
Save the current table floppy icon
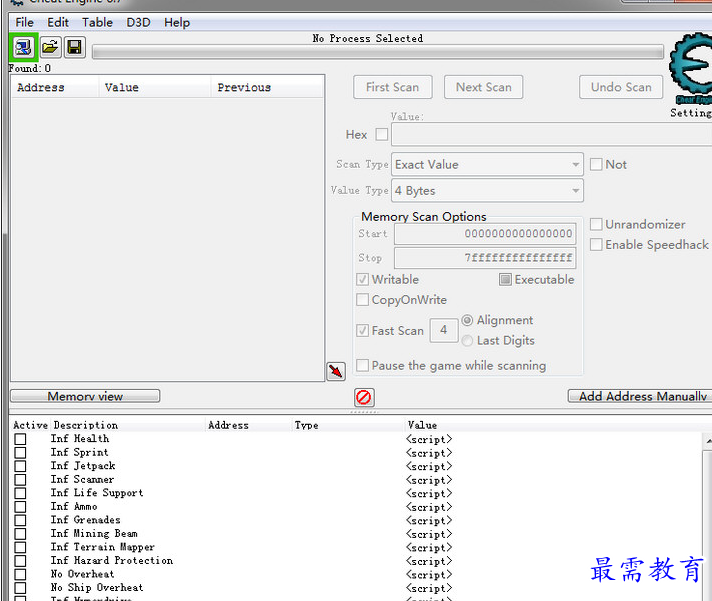[x=74, y=47]
